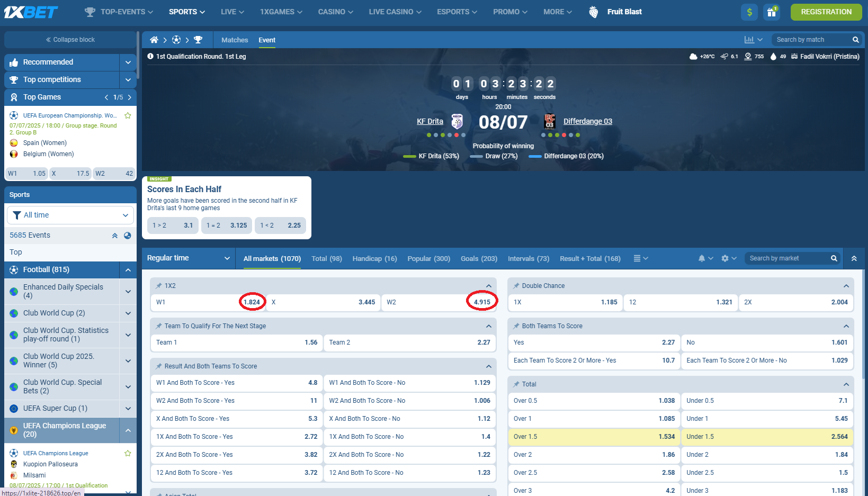
Task: Open the KF Drita team link
Action: pyautogui.click(x=430, y=121)
